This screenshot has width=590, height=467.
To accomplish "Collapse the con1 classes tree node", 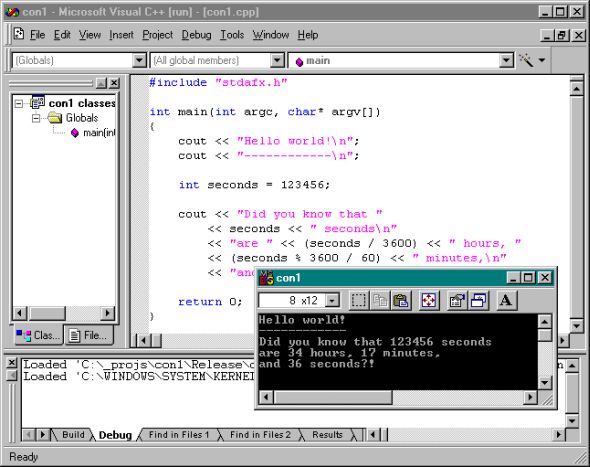I will click(x=18, y=103).
